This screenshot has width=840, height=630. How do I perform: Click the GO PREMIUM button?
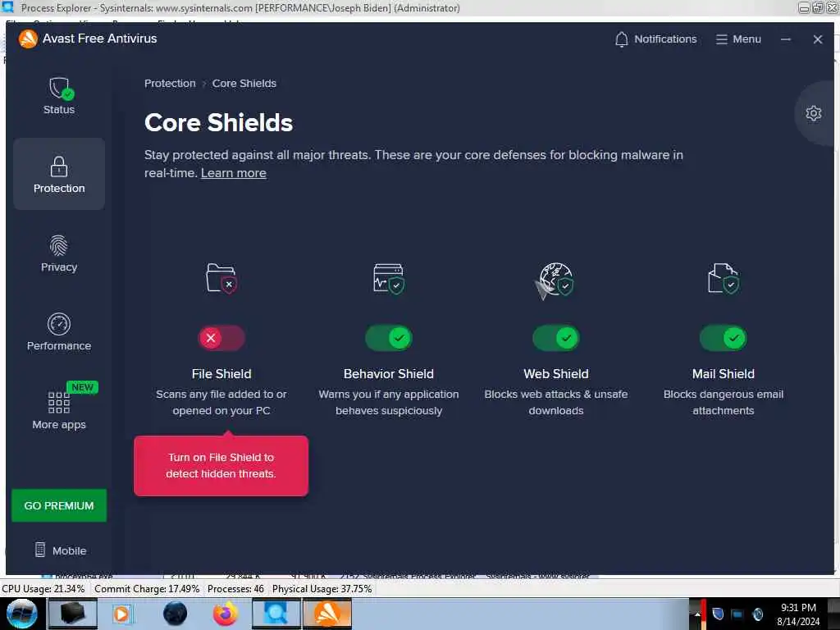point(59,505)
